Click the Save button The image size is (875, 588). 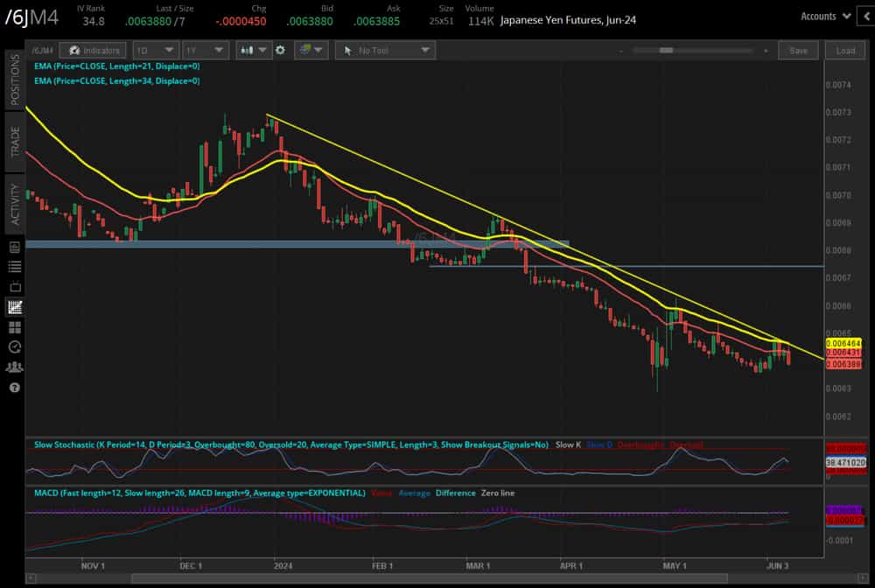(x=798, y=51)
